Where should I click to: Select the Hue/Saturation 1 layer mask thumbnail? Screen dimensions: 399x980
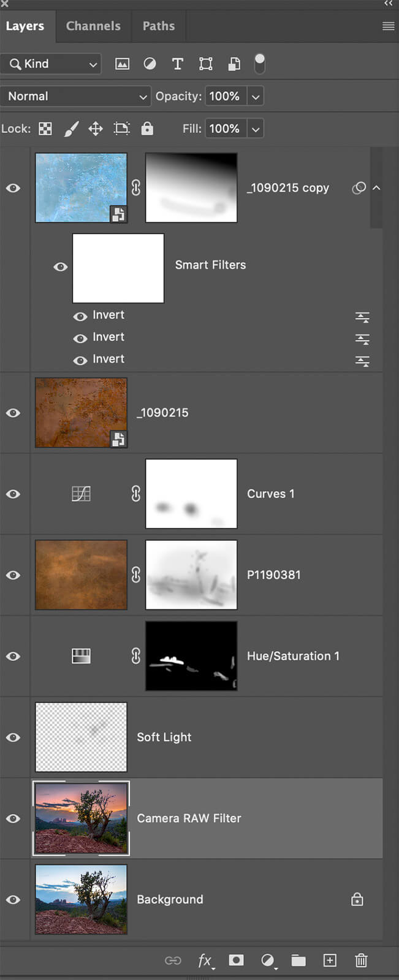click(x=191, y=656)
